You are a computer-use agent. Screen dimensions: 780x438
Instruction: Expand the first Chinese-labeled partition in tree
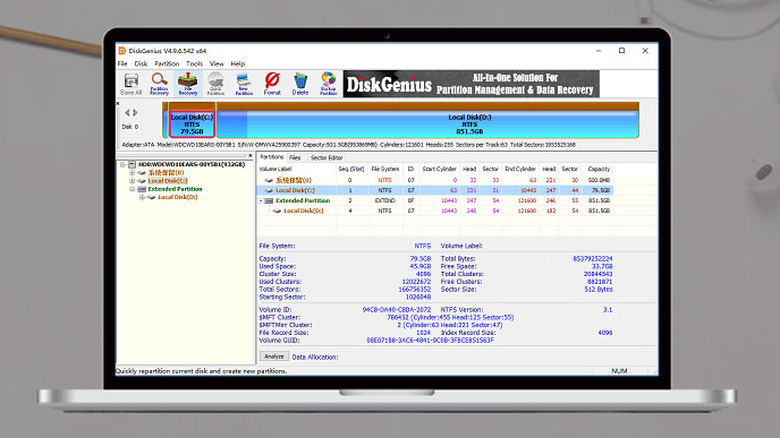coord(132,173)
